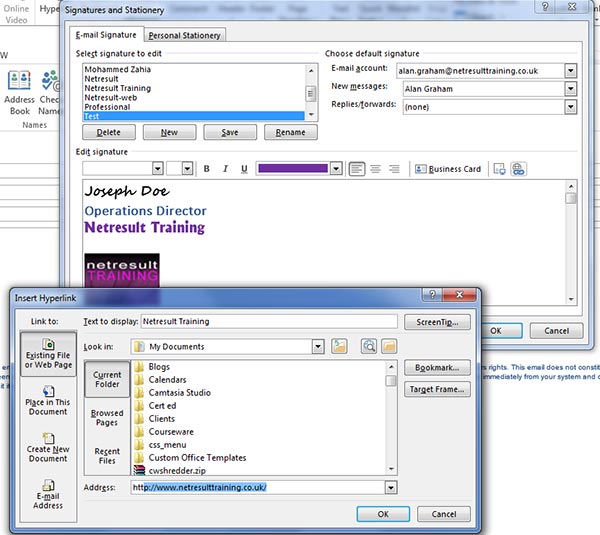Select the Browsed Pages view
Screen dimensions: 600x535
point(107,418)
